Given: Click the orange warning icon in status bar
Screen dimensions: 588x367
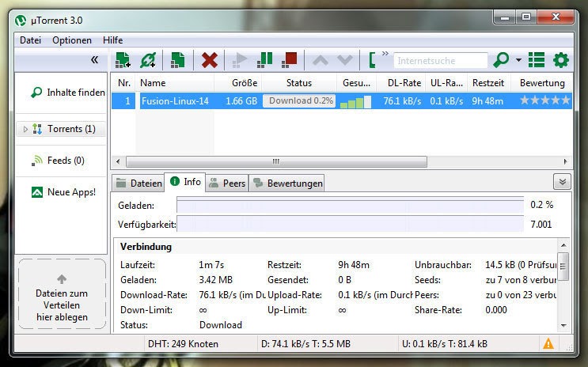Looking at the screenshot, I should pos(548,343).
